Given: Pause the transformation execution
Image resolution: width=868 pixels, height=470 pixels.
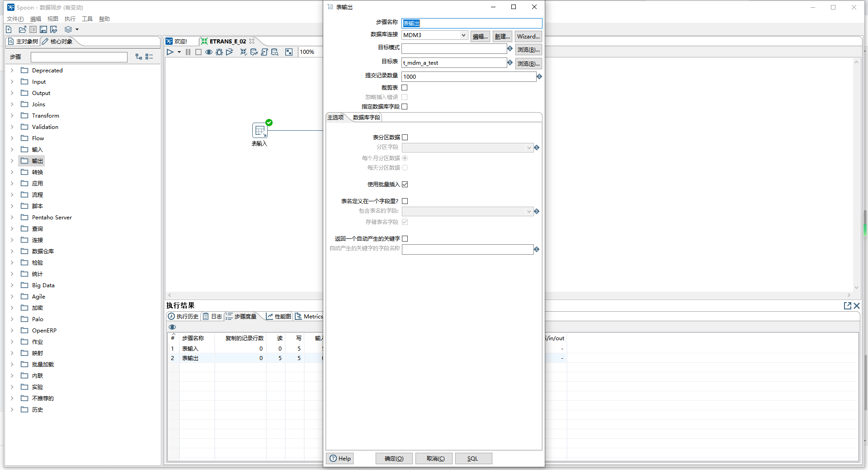Looking at the screenshot, I should (x=188, y=52).
